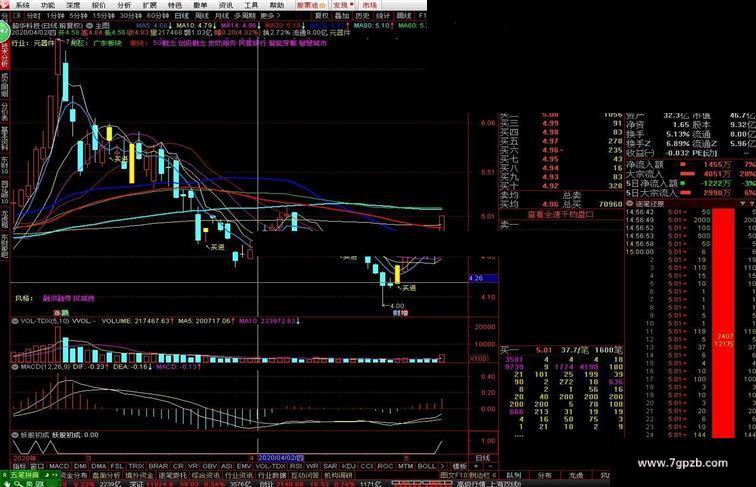Click the 模板 template button

pos(459,467)
